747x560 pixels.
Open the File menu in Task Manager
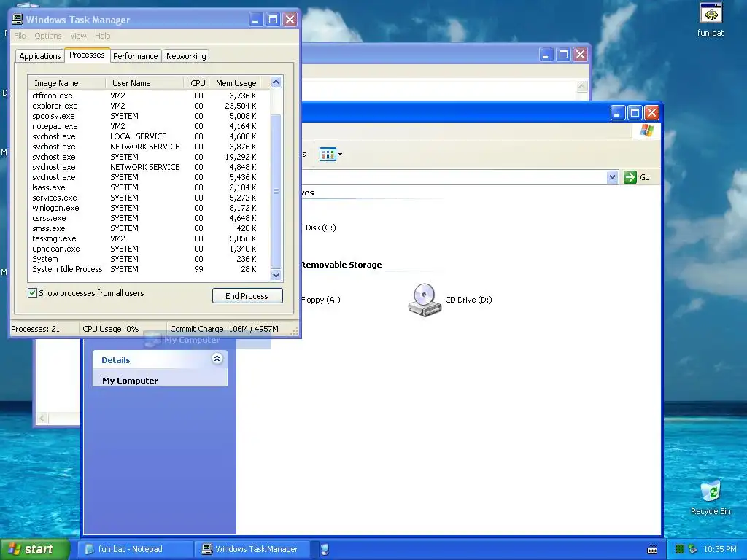point(20,36)
